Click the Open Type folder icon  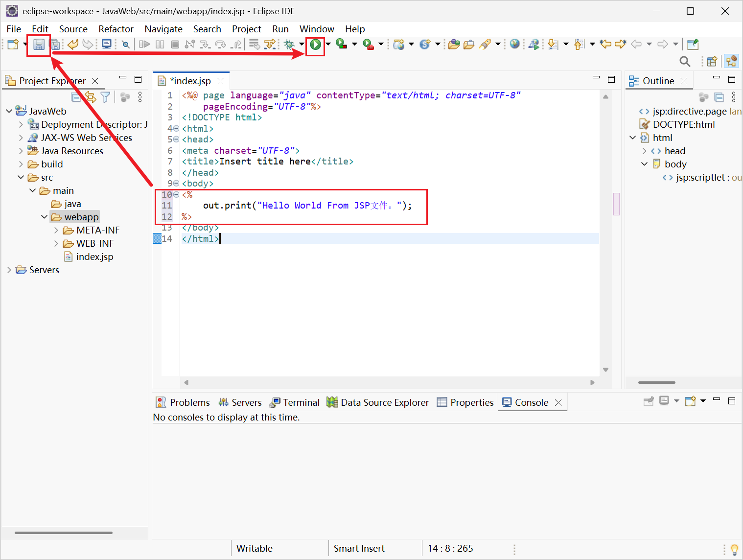(454, 45)
